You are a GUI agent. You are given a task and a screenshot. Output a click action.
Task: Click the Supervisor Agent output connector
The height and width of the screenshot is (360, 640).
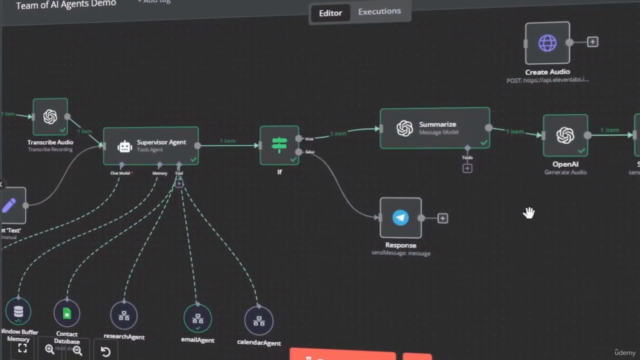(198, 145)
